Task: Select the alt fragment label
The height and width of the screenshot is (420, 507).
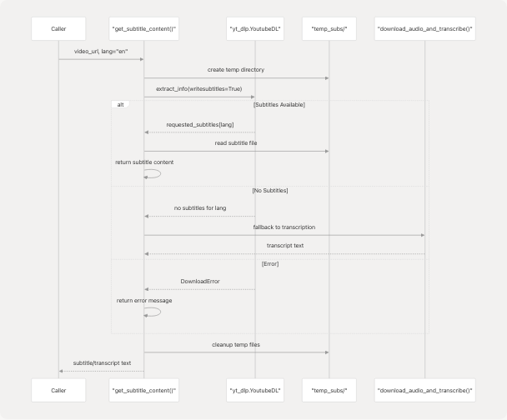Action: pyautogui.click(x=121, y=105)
